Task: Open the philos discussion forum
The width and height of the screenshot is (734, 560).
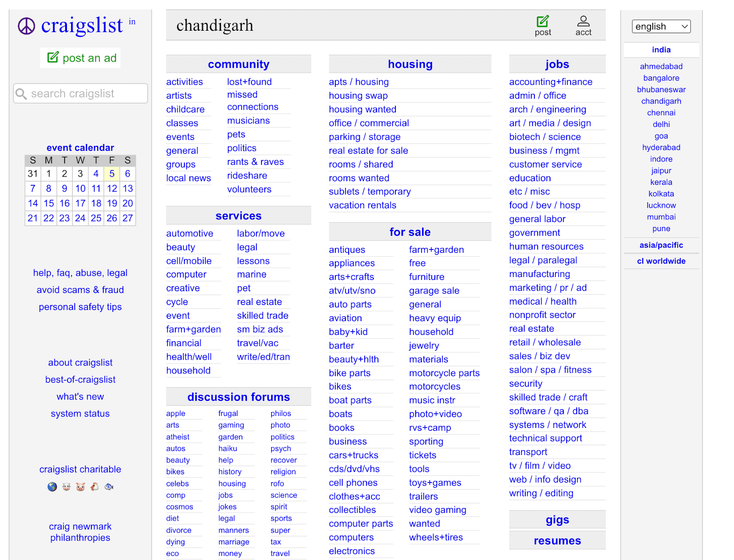Action: pyautogui.click(x=281, y=413)
